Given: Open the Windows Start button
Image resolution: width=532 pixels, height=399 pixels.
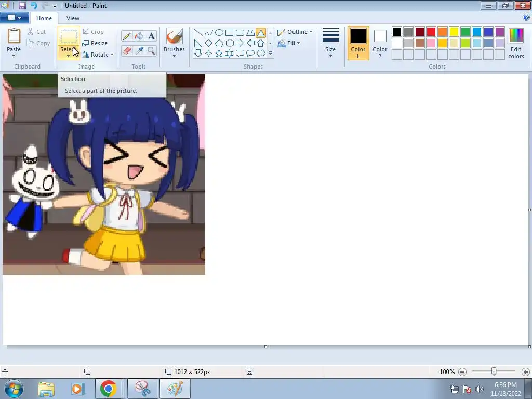Looking at the screenshot, I should tap(14, 389).
